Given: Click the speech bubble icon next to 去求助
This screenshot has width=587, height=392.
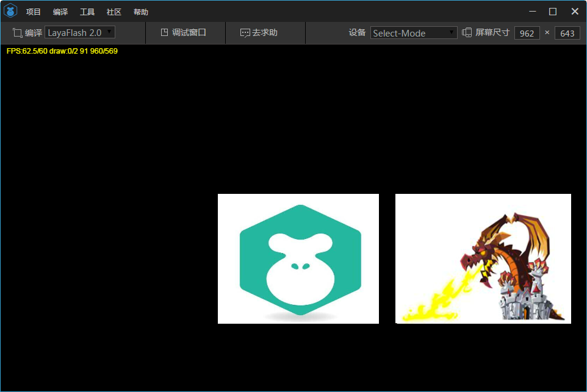Looking at the screenshot, I should (245, 32).
